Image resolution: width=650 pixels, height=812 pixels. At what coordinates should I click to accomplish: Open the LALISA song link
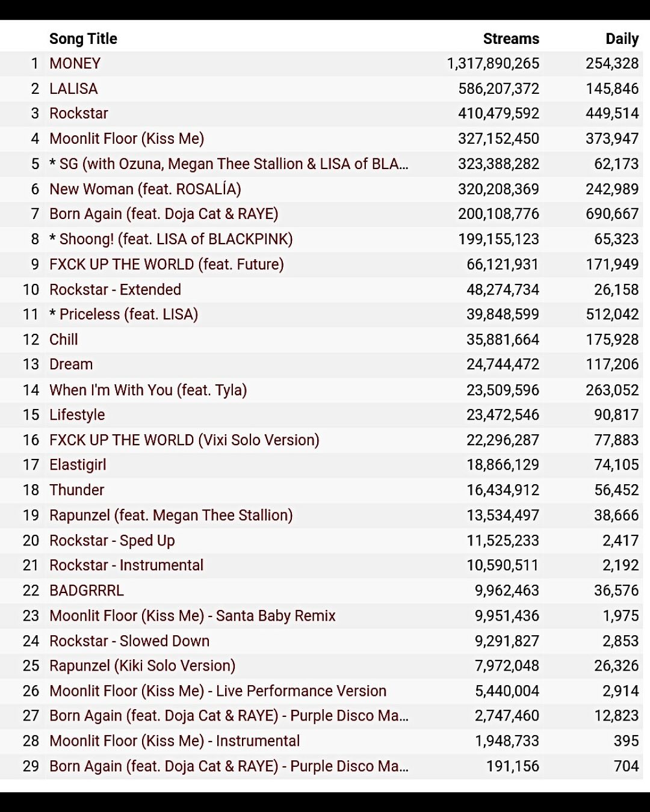73,89
